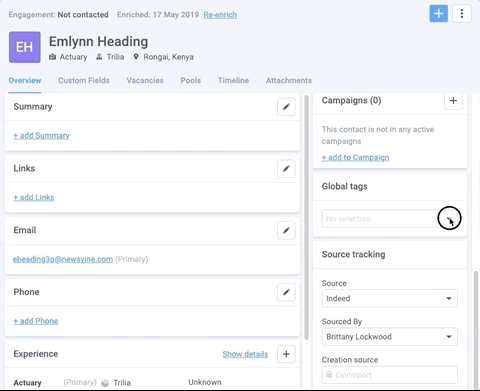
Task: Click the Campaigns (0) heading
Action: click(351, 101)
